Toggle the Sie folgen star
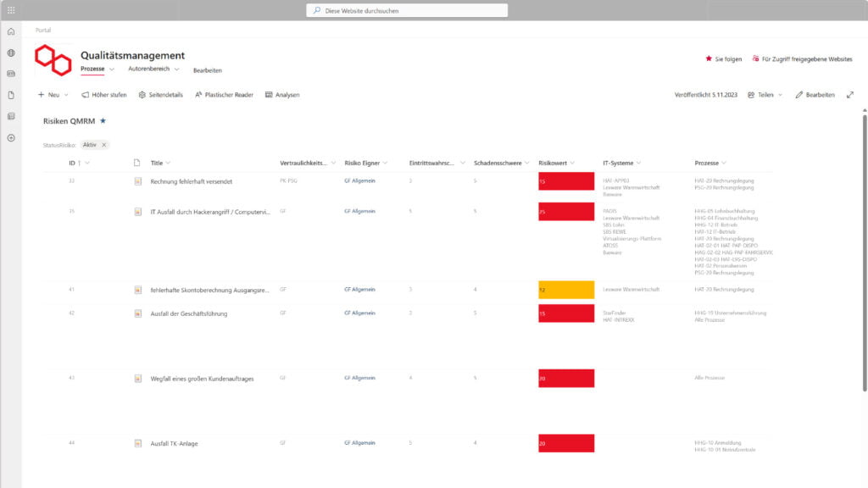This screenshot has height=488, width=868. pyautogui.click(x=723, y=59)
